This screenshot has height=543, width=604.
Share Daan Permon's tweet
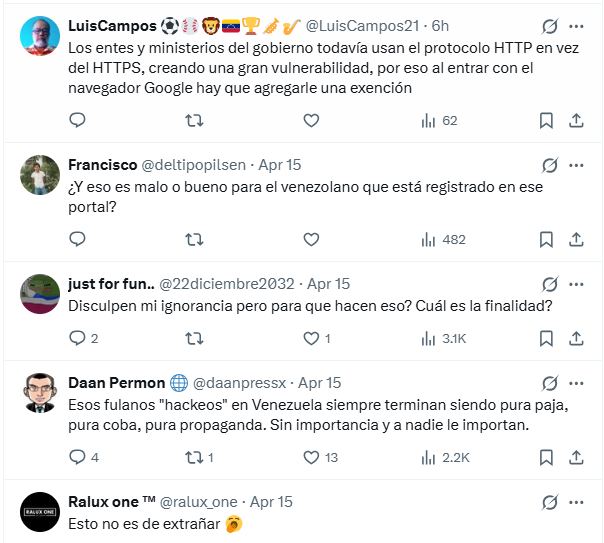pyautogui.click(x=576, y=457)
